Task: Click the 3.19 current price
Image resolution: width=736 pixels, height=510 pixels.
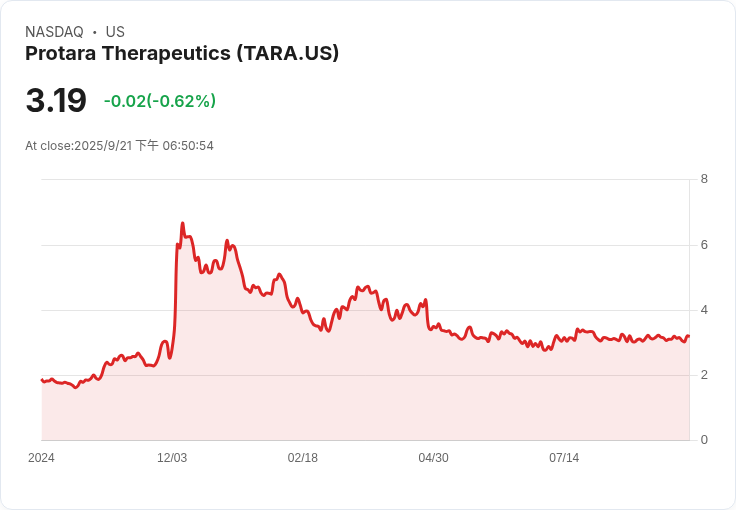Action: 56,100
